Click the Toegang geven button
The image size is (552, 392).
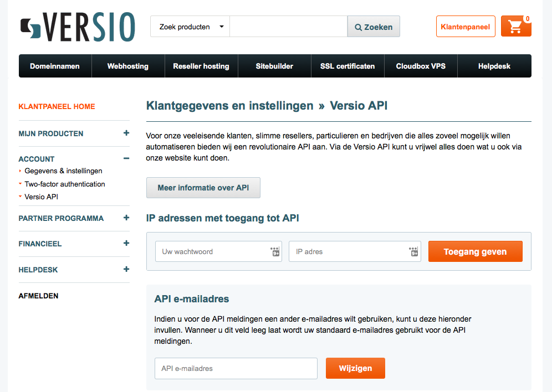pyautogui.click(x=476, y=251)
